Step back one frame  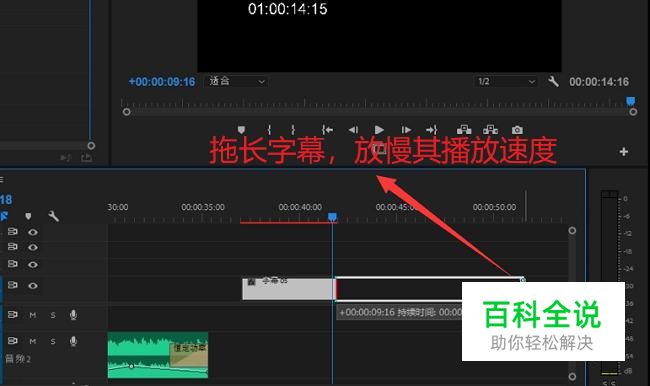click(353, 130)
